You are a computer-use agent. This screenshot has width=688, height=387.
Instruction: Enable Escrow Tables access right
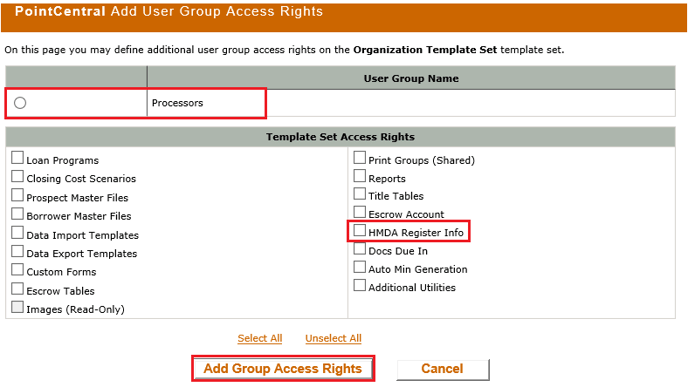(17, 288)
